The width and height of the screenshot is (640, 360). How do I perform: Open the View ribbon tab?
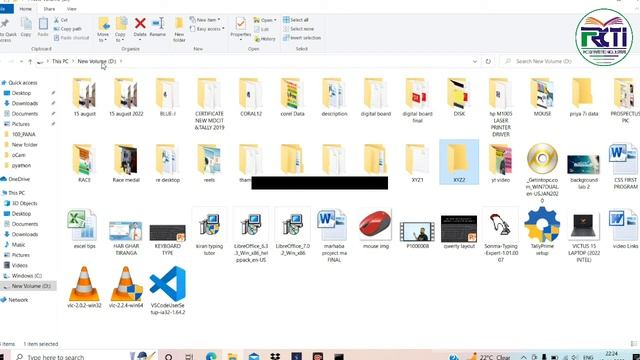coord(71,9)
